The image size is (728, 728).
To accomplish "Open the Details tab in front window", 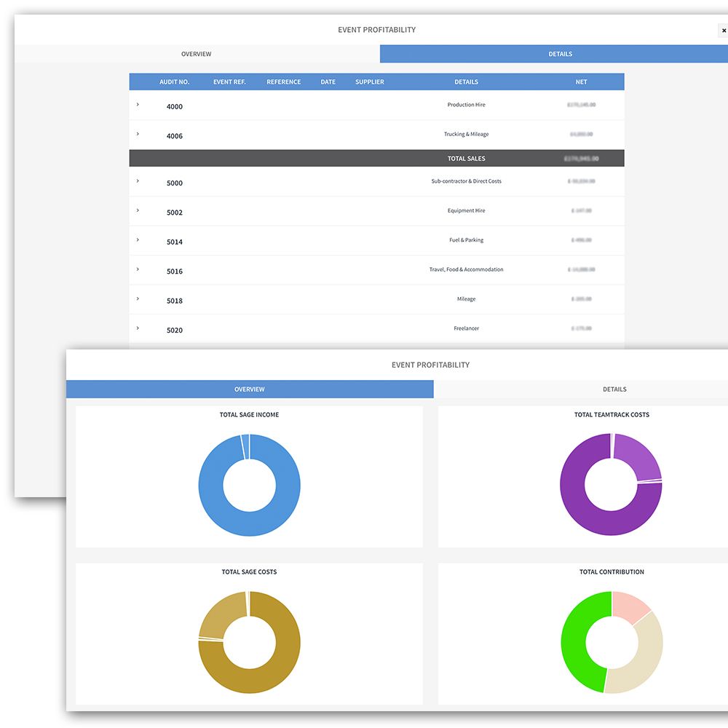I will coord(581,389).
